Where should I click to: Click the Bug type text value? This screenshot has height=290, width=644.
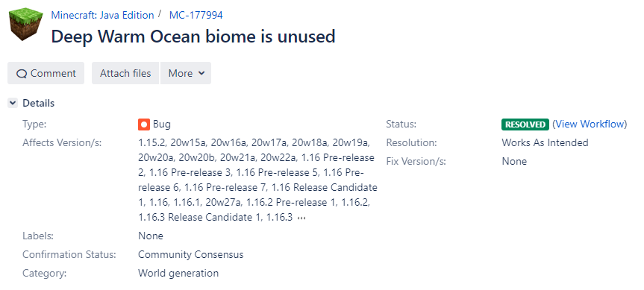click(x=162, y=124)
